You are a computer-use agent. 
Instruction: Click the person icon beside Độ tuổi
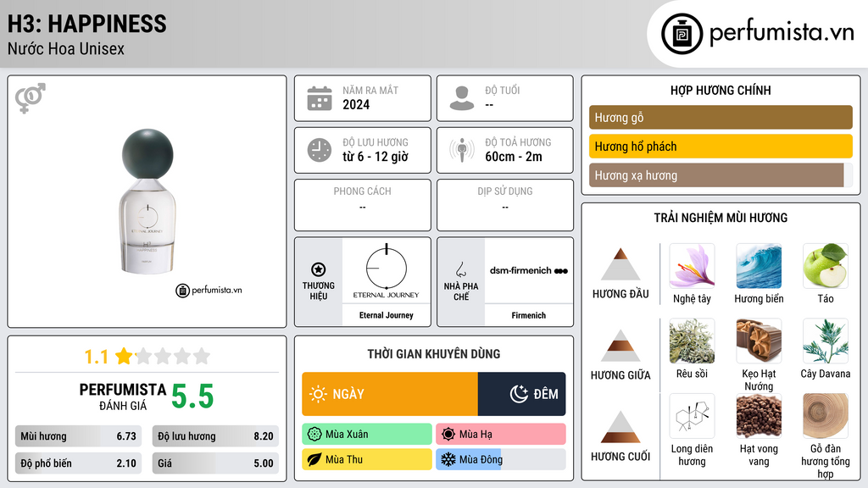tap(462, 98)
